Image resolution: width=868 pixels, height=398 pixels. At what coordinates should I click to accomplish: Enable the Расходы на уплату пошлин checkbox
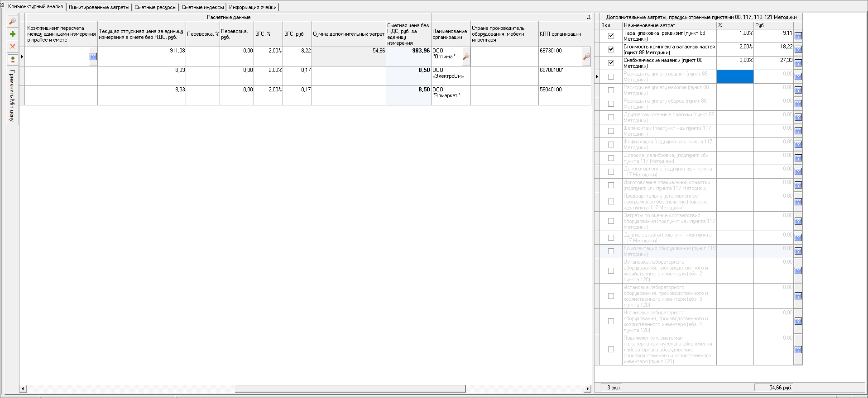pyautogui.click(x=611, y=76)
